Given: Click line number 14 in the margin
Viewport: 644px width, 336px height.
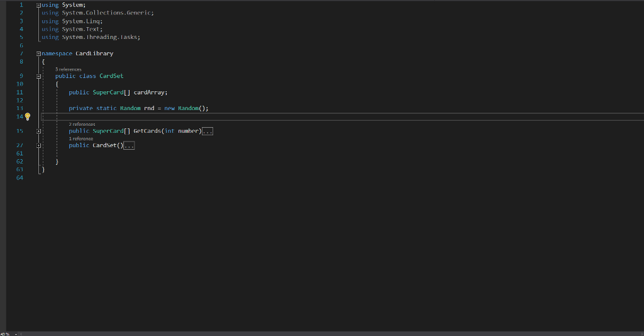Looking at the screenshot, I should [x=19, y=116].
